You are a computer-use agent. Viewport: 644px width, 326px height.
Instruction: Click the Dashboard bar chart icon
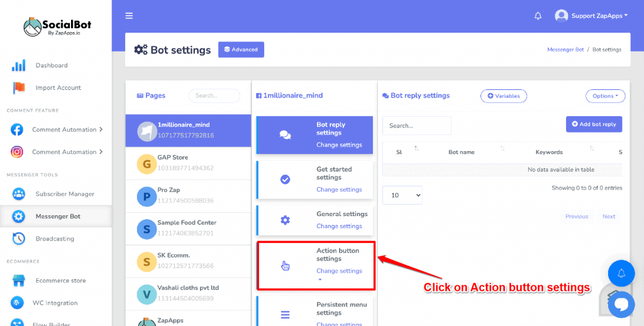[x=18, y=65]
